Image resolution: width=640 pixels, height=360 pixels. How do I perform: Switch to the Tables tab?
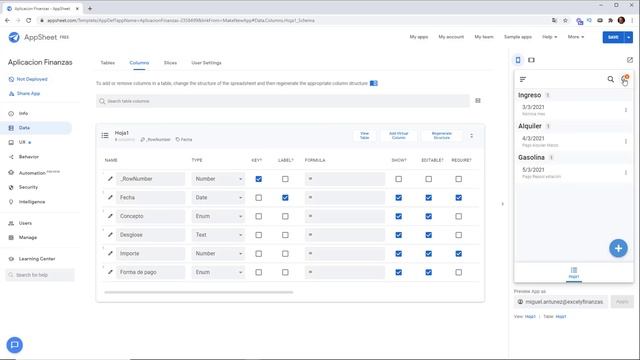tap(108, 63)
